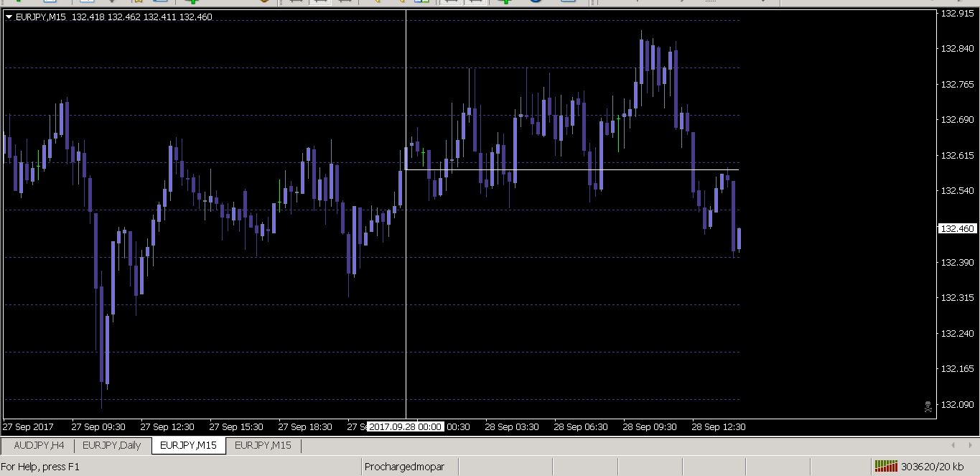Image resolution: width=980 pixels, height=476 pixels.
Task: Switch to the EURJPY,Daily chart tab
Action: tap(111, 445)
